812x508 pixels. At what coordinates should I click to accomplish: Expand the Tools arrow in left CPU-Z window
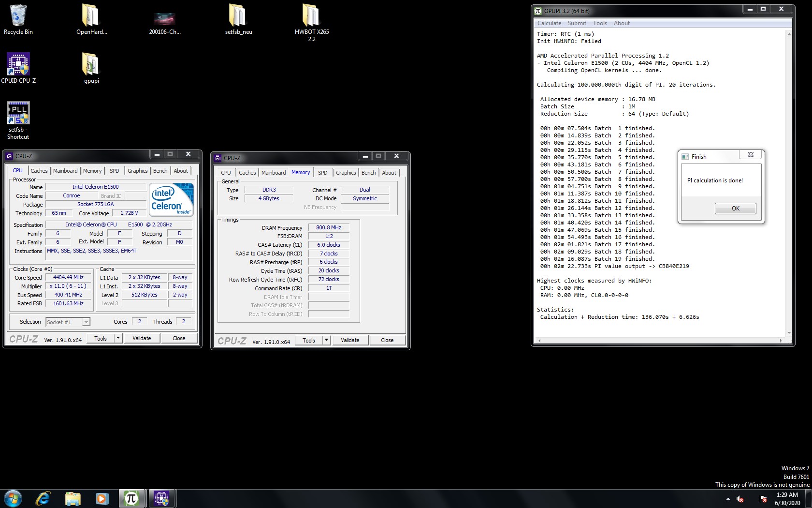118,338
